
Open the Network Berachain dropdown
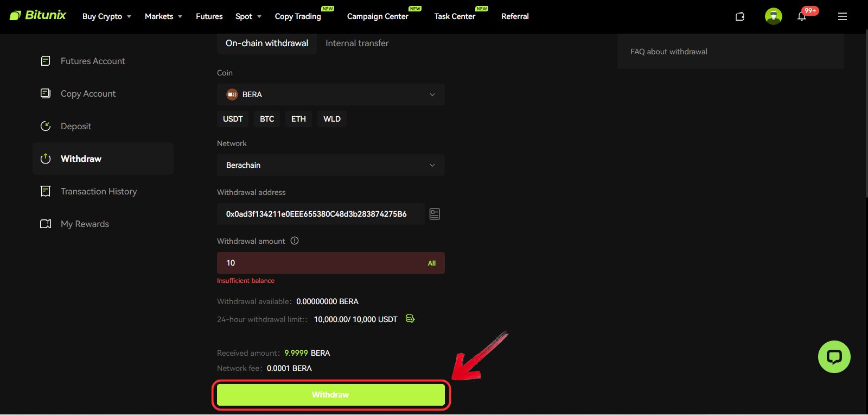coord(331,165)
